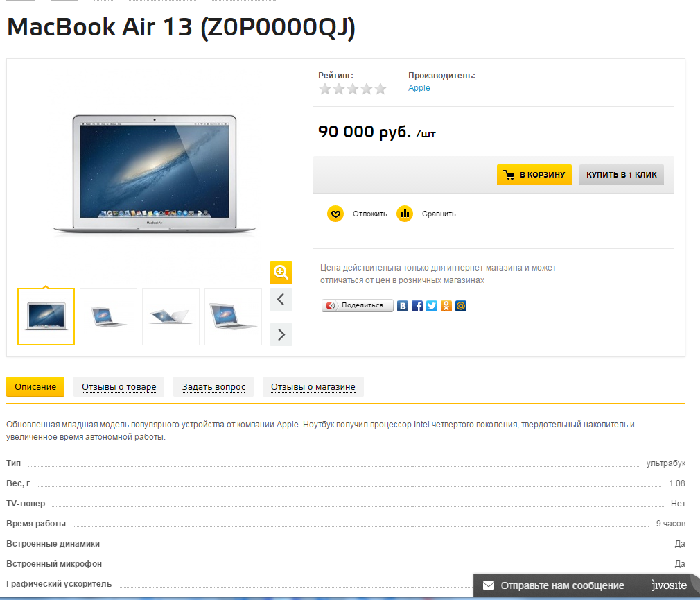Share on VKontakte icon
Screen dimensions: 700x600
(403, 306)
